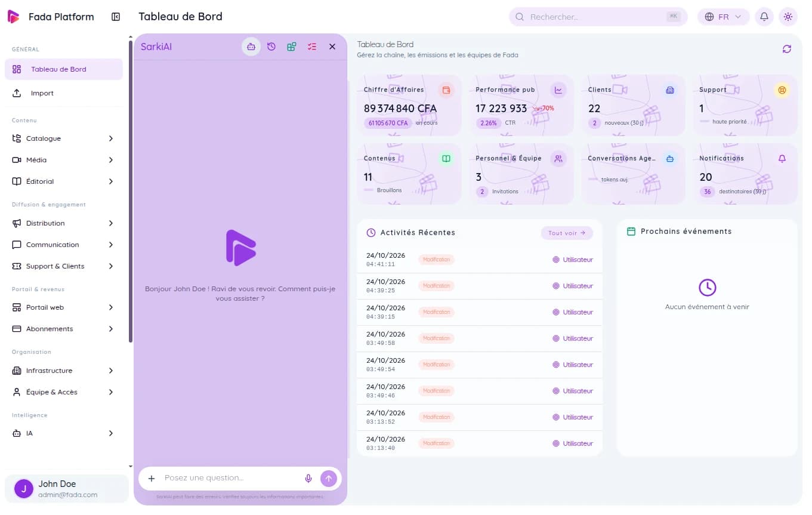Click the chart icon on Performance pub card
This screenshot has width=812, height=515.
pos(558,90)
